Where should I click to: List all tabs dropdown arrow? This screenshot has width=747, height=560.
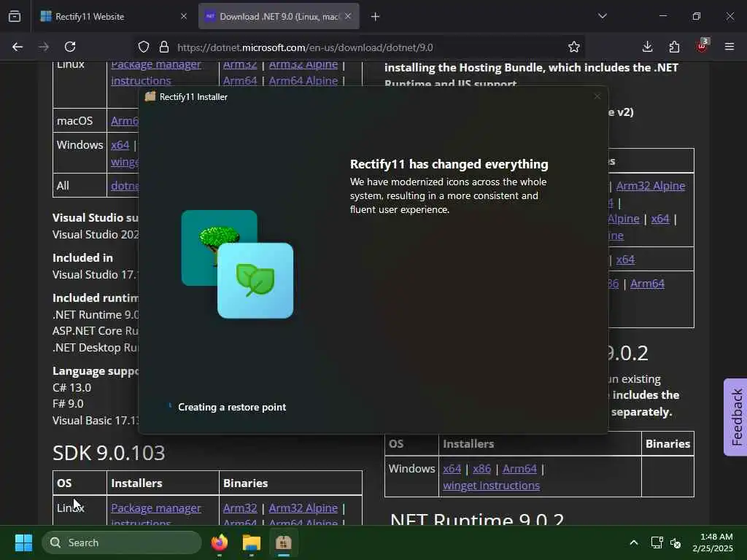(602, 16)
